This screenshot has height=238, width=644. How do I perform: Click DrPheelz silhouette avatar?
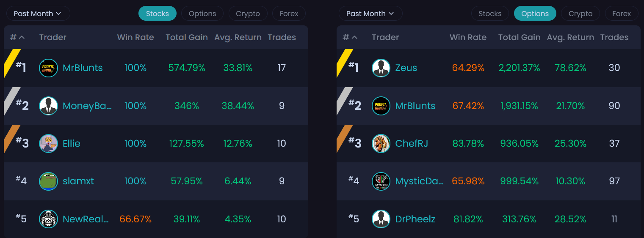click(381, 219)
